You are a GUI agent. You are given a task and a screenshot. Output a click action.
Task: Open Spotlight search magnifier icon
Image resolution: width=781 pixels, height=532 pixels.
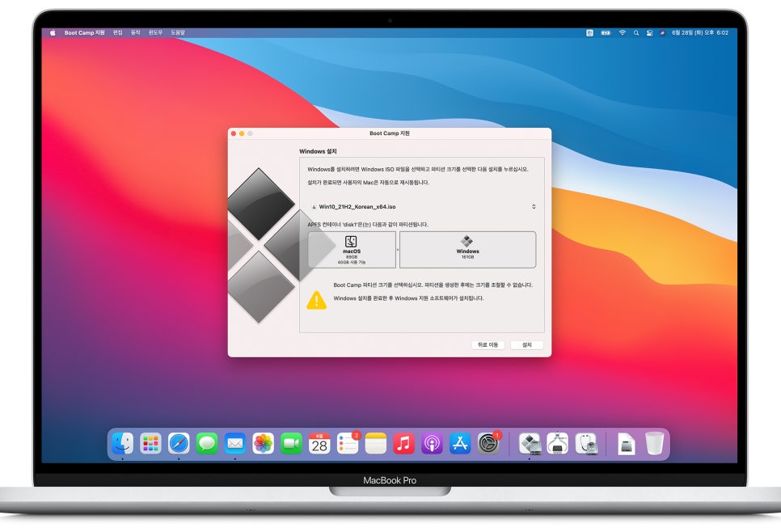click(x=636, y=33)
